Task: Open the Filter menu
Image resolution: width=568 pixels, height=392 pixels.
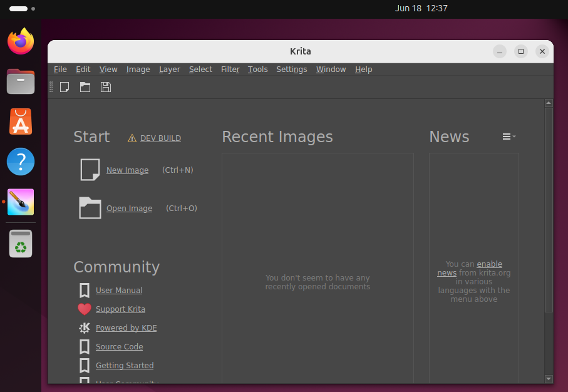Action: [x=230, y=70]
